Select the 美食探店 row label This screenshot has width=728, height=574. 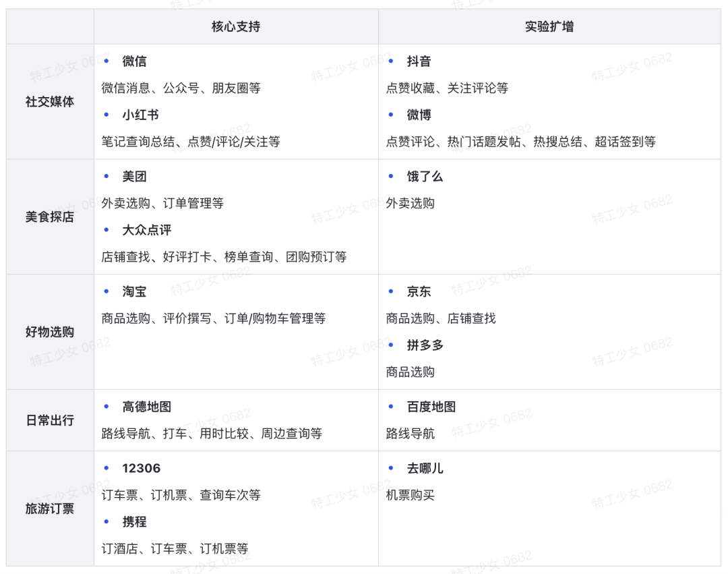(x=50, y=217)
